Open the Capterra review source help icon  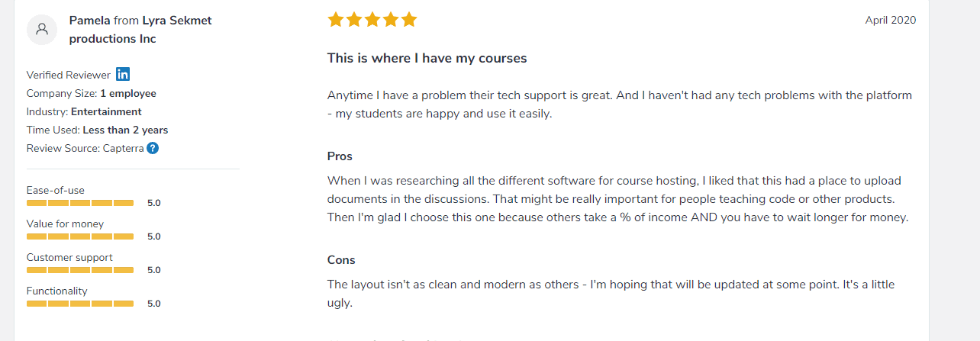pos(153,148)
